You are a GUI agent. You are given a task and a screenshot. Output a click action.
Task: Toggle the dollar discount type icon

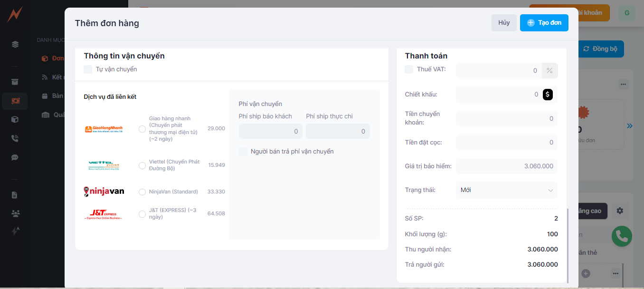548,95
